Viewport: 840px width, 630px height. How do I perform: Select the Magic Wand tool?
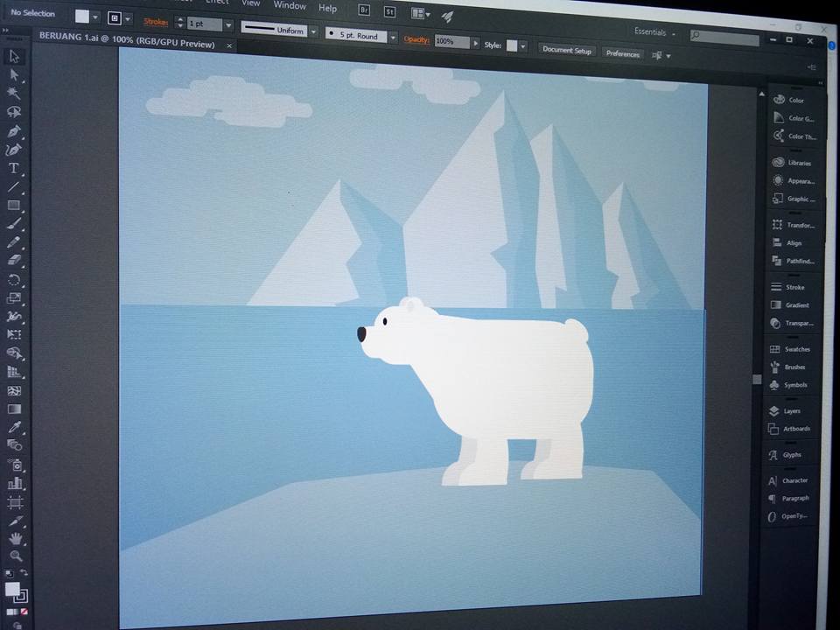coord(13,94)
